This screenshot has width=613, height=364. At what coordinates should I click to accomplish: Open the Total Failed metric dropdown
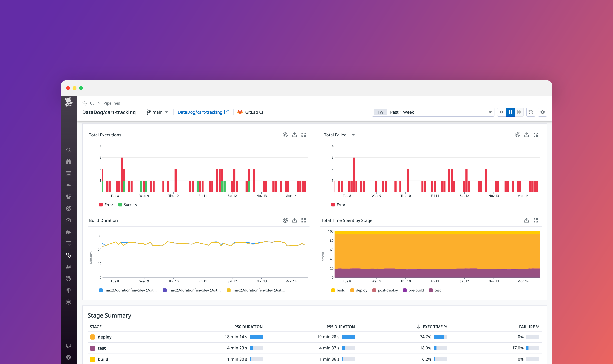[353, 135]
